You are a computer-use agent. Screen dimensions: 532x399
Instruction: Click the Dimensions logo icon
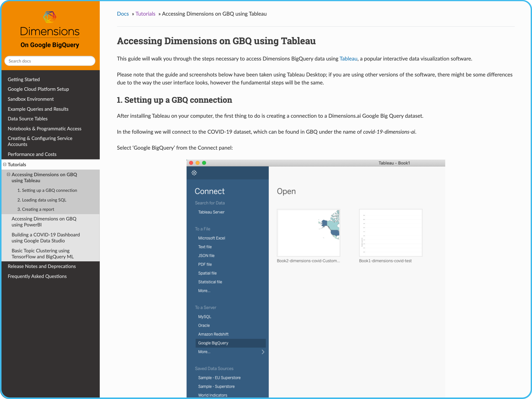click(50, 17)
